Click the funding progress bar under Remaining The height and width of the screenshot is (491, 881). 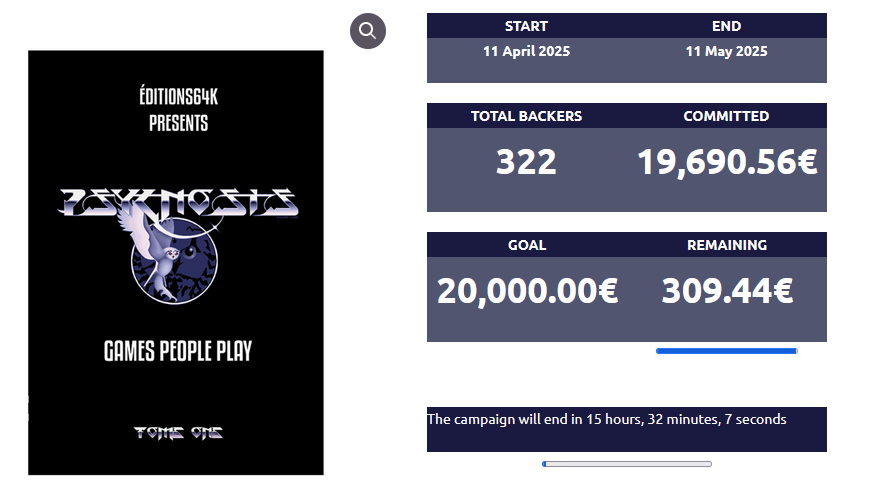726,351
